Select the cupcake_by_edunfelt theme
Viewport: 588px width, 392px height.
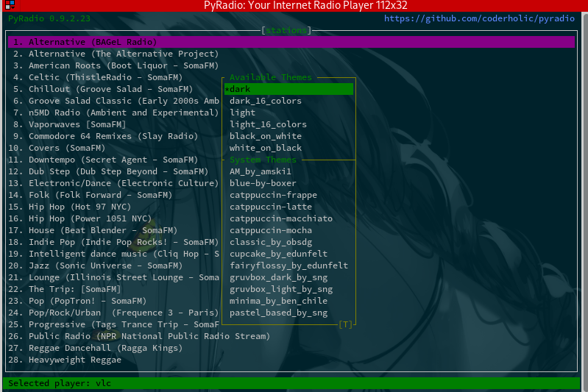[x=278, y=254]
